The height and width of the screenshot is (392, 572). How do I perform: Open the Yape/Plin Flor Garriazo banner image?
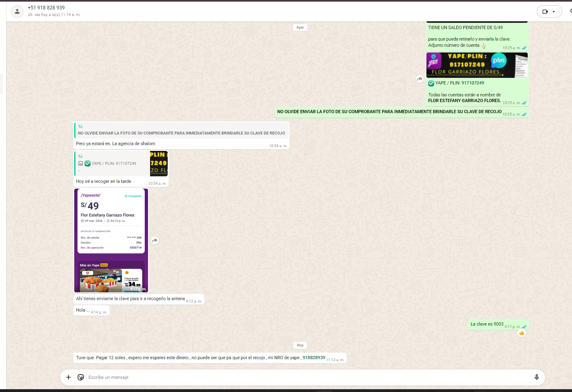[x=477, y=65]
